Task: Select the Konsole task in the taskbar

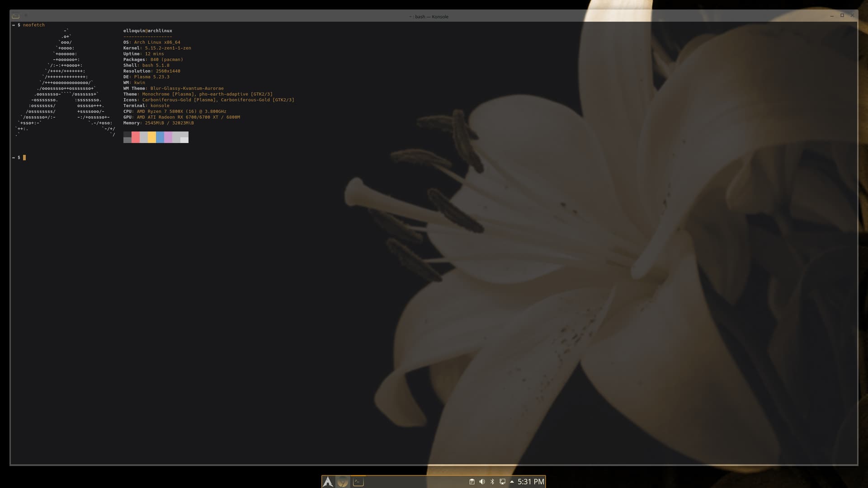Action: tap(358, 482)
